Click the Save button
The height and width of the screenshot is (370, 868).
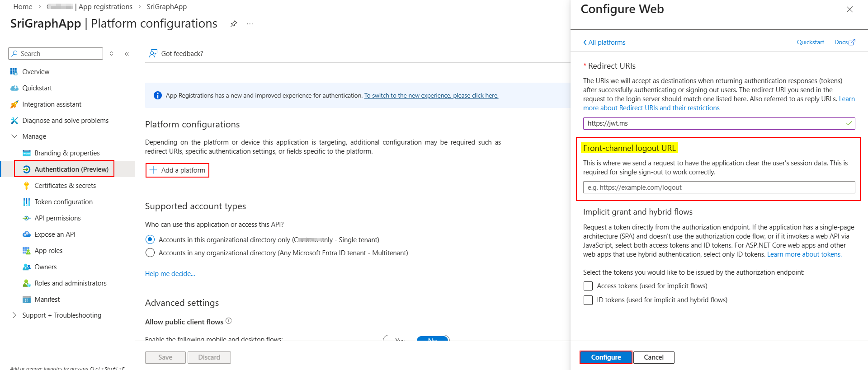[x=165, y=357]
